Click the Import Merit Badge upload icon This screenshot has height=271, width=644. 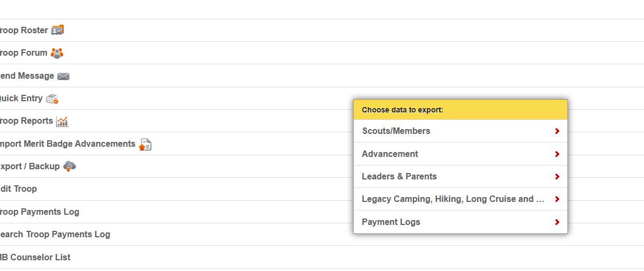click(145, 144)
